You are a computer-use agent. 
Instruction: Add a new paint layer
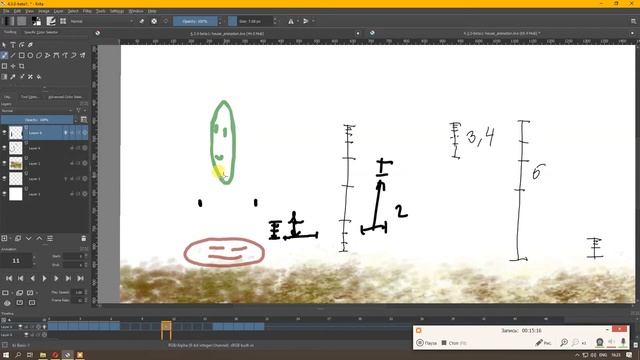[4, 238]
